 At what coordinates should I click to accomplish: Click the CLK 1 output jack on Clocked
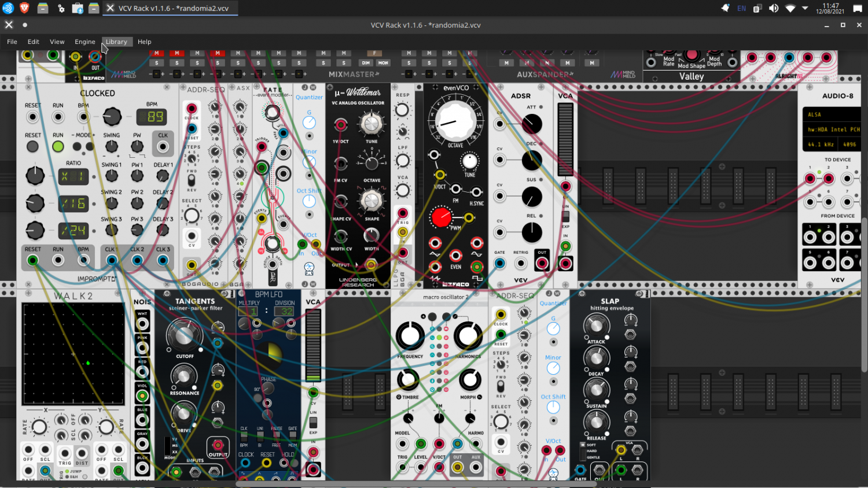point(112,261)
